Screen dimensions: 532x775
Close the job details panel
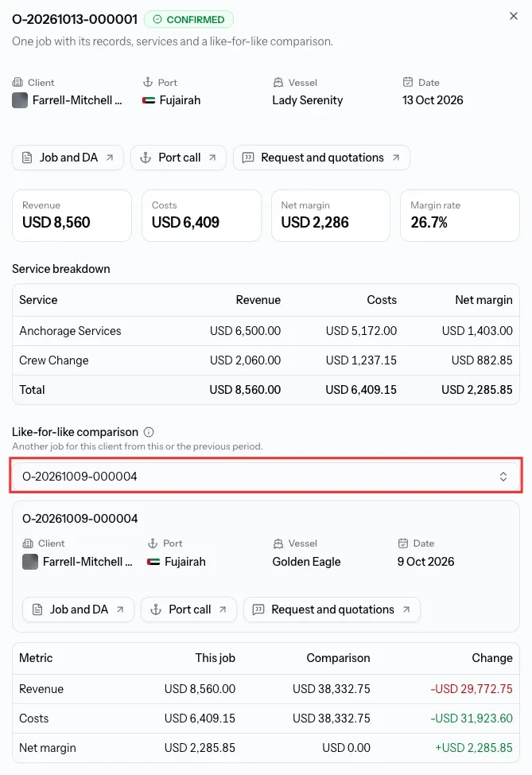(513, 16)
